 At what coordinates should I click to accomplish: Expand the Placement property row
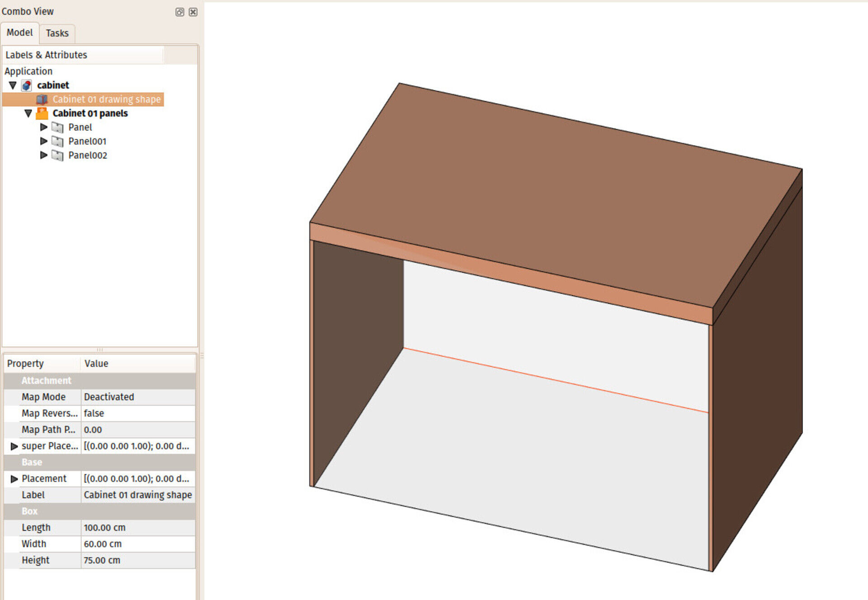14,479
